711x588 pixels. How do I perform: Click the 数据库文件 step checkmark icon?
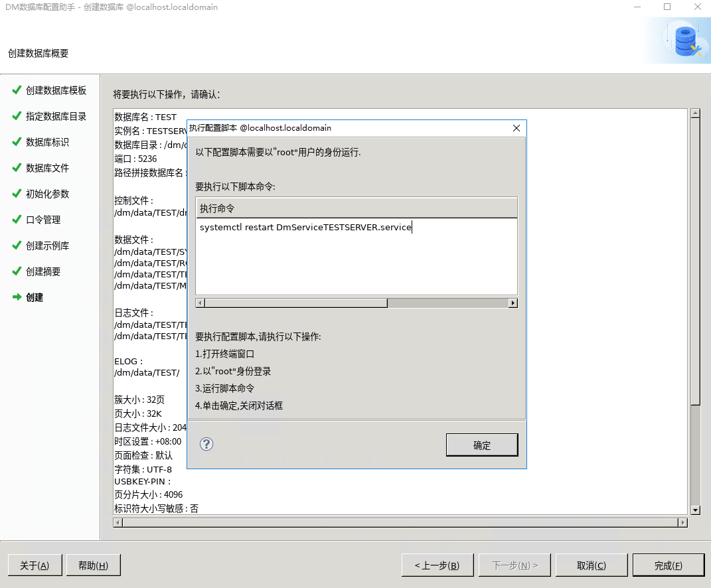[x=17, y=168]
